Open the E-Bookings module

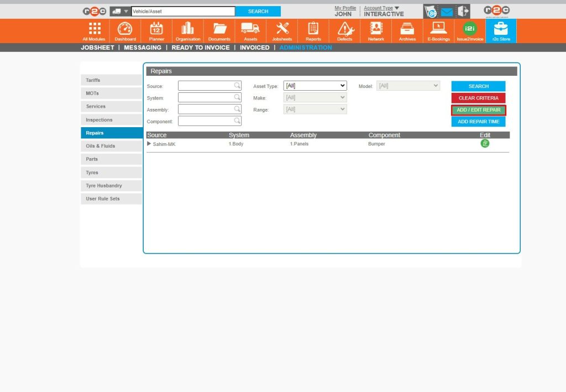coord(438,32)
